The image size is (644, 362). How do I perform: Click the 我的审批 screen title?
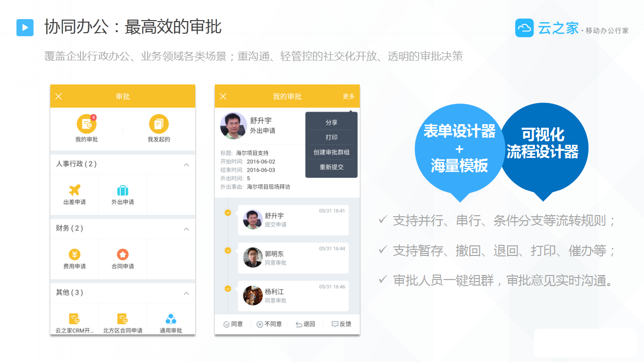(x=287, y=97)
